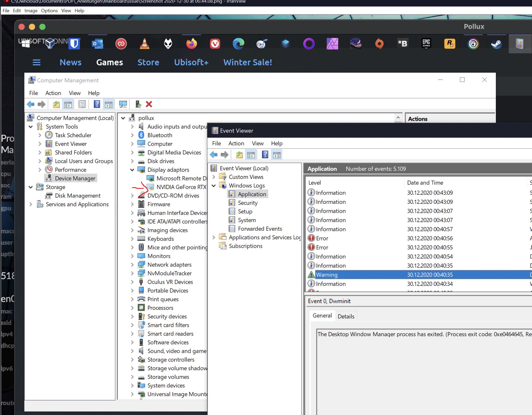Screen dimensions: 532x415
Task: Click Event Viewer back arrow
Action: [x=214, y=155]
